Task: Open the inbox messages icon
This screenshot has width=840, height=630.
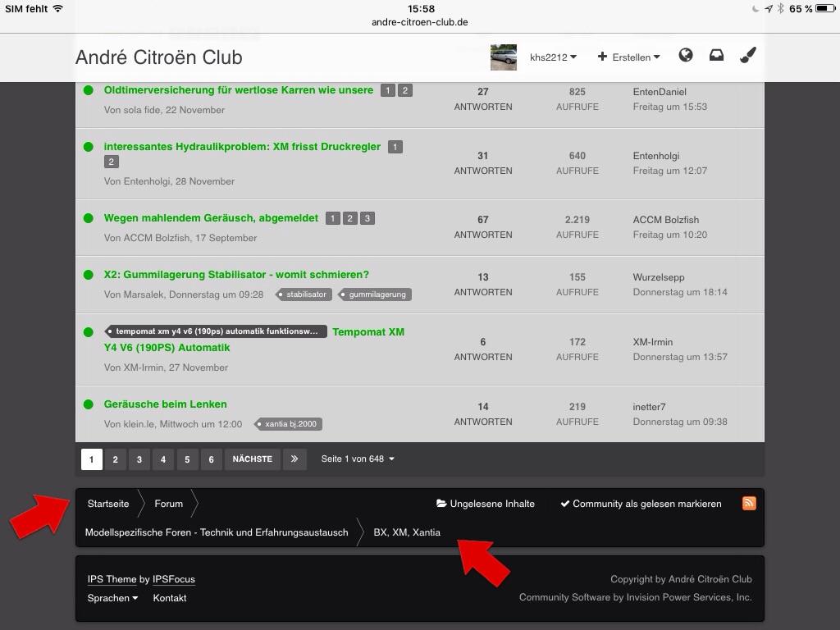Action: [716, 55]
